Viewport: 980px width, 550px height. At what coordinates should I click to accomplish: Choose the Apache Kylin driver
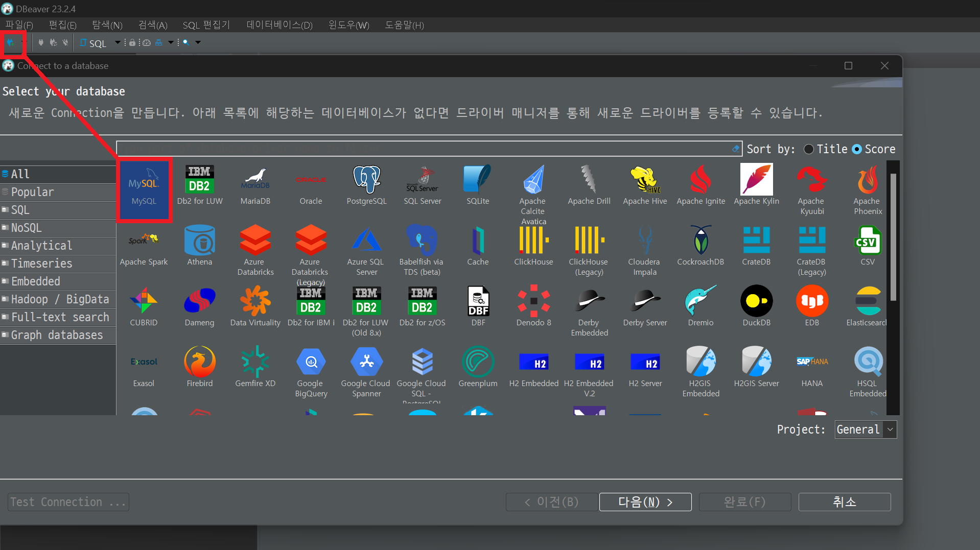pos(756,185)
